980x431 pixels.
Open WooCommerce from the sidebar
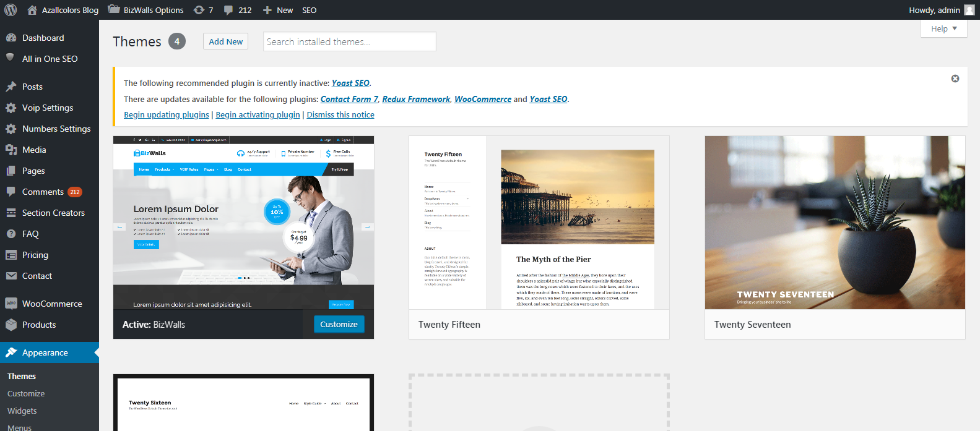(x=52, y=304)
